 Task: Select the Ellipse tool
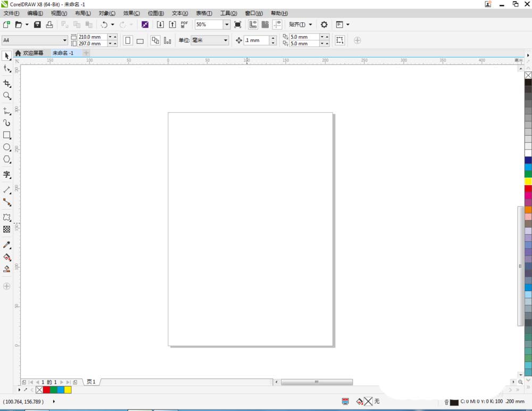coord(7,148)
